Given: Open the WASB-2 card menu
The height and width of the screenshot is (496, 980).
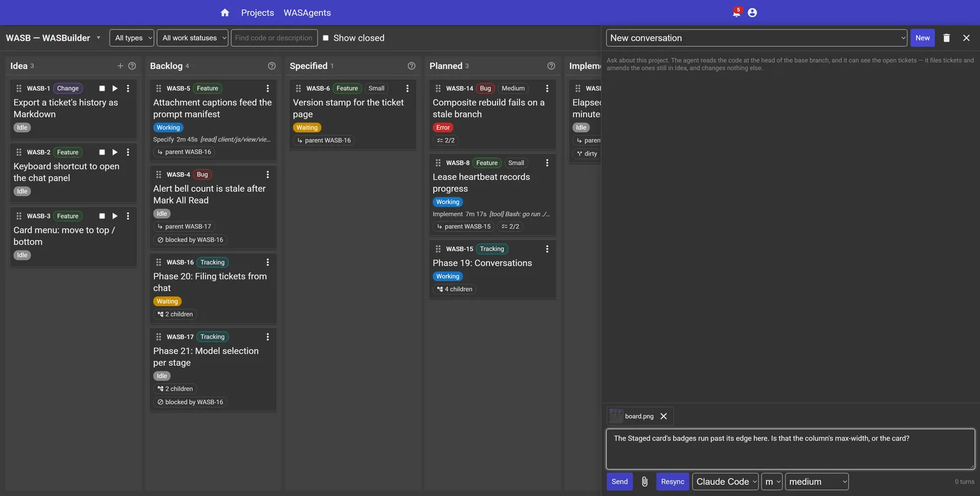Looking at the screenshot, I should [x=128, y=152].
